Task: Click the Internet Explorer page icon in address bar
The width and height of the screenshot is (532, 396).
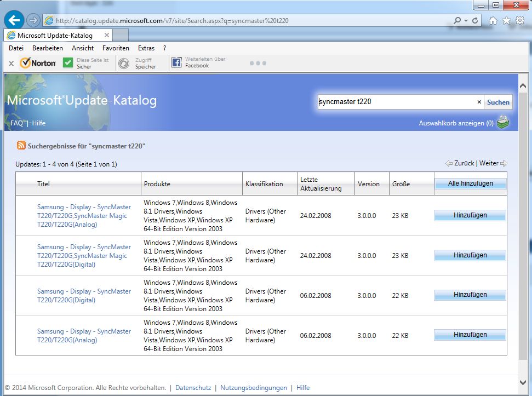Action: point(49,20)
